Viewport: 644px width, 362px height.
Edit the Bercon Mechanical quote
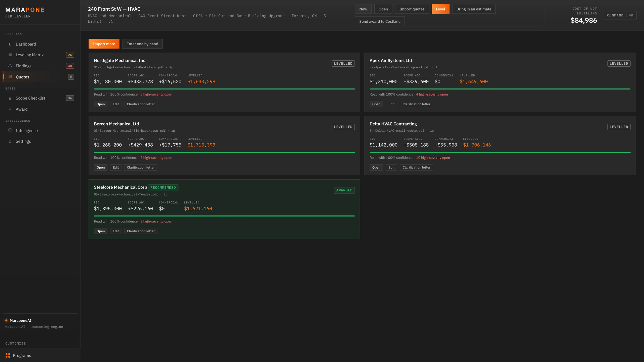[x=116, y=167]
